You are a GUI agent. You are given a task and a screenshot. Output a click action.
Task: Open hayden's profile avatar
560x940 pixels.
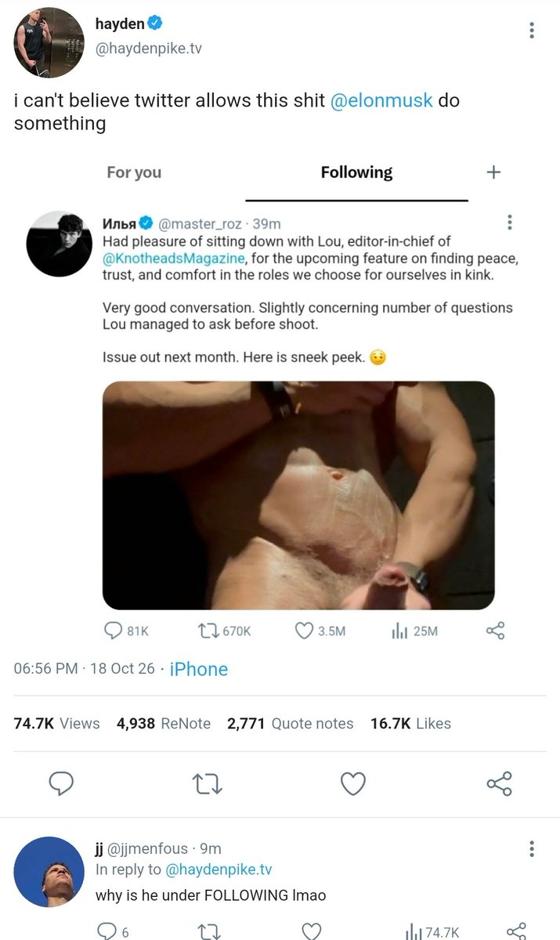click(x=49, y=42)
